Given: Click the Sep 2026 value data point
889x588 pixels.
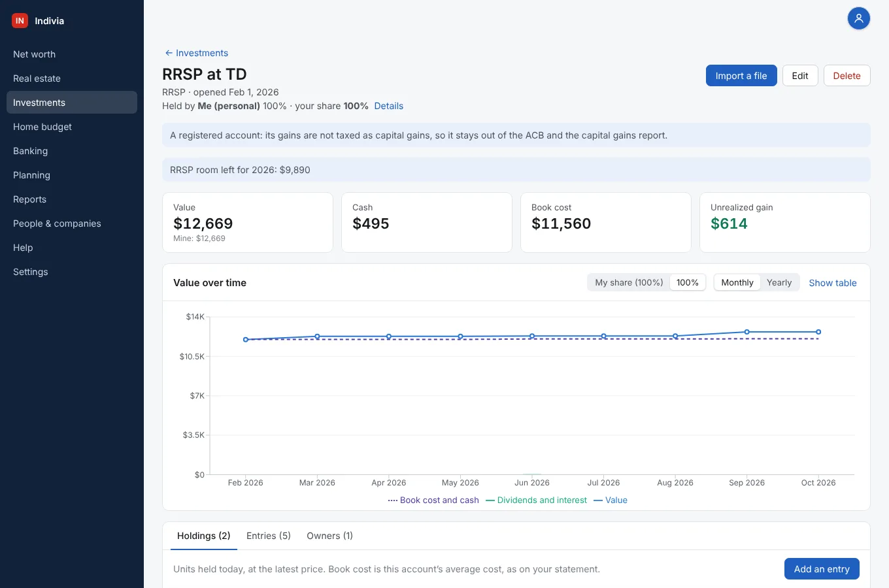Looking at the screenshot, I should click(x=746, y=332).
